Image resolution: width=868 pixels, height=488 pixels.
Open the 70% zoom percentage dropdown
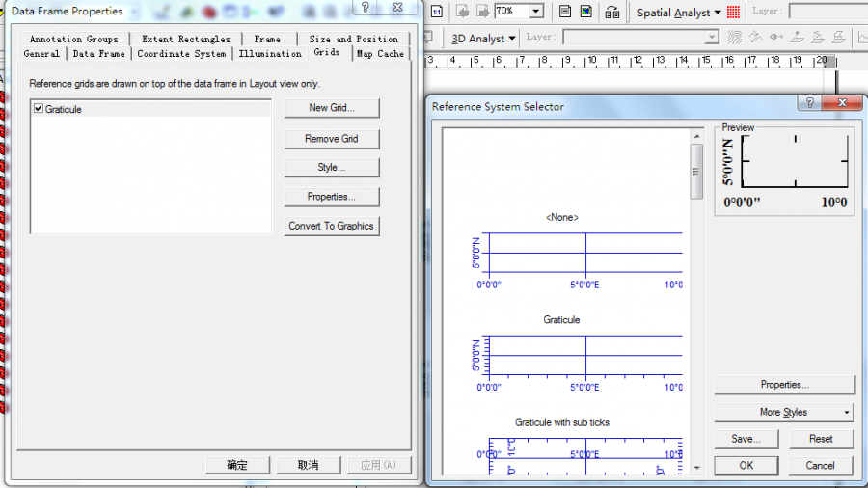(x=536, y=12)
